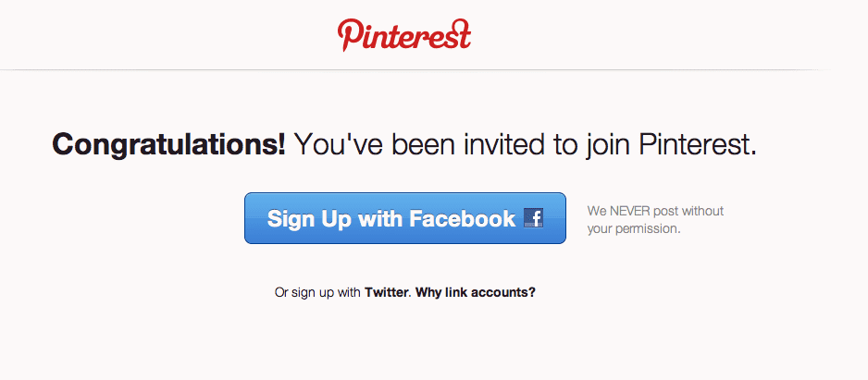This screenshot has width=868, height=380.
Task: Click the word Pinterest in the heading
Action: click(698, 145)
